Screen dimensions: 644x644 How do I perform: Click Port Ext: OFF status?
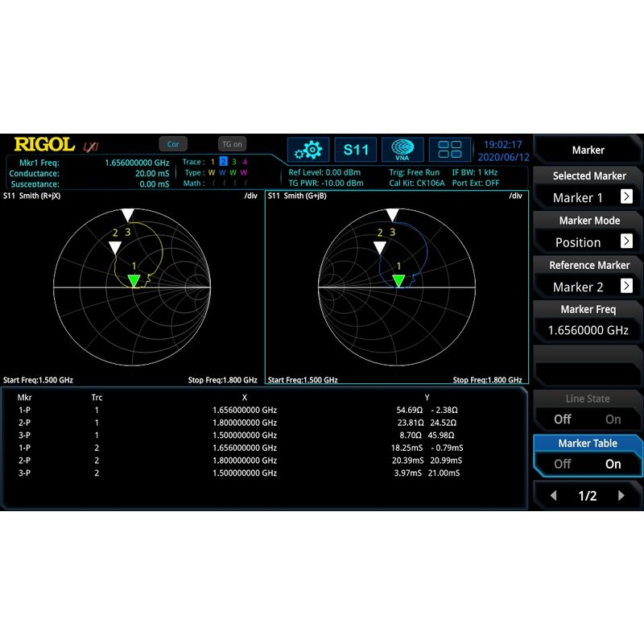tap(476, 184)
